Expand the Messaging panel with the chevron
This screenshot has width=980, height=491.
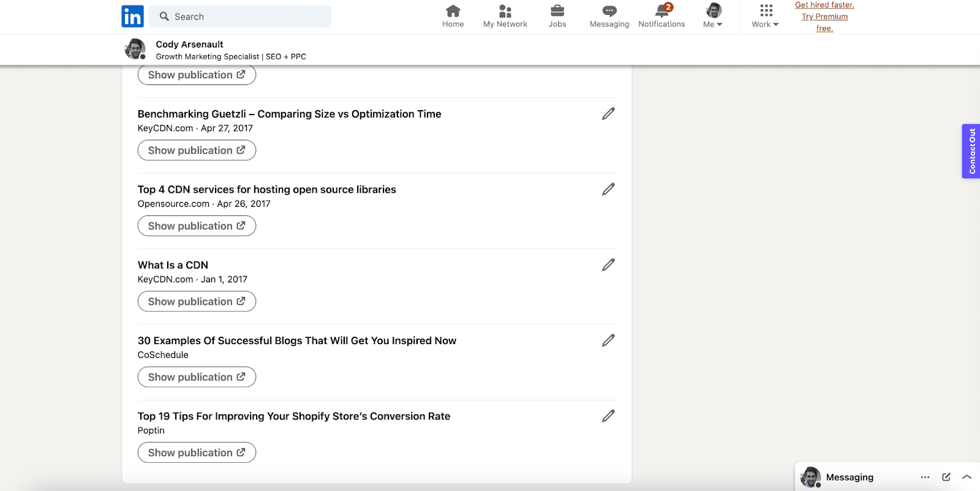tap(967, 477)
